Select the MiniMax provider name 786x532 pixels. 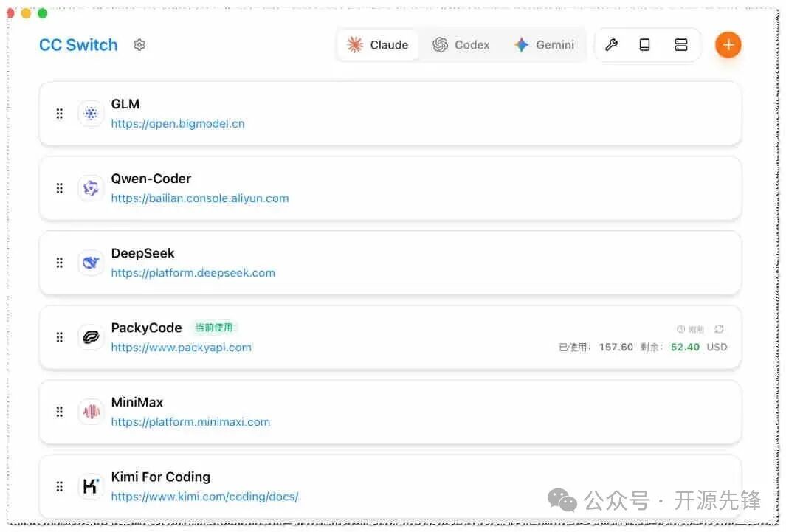137,403
